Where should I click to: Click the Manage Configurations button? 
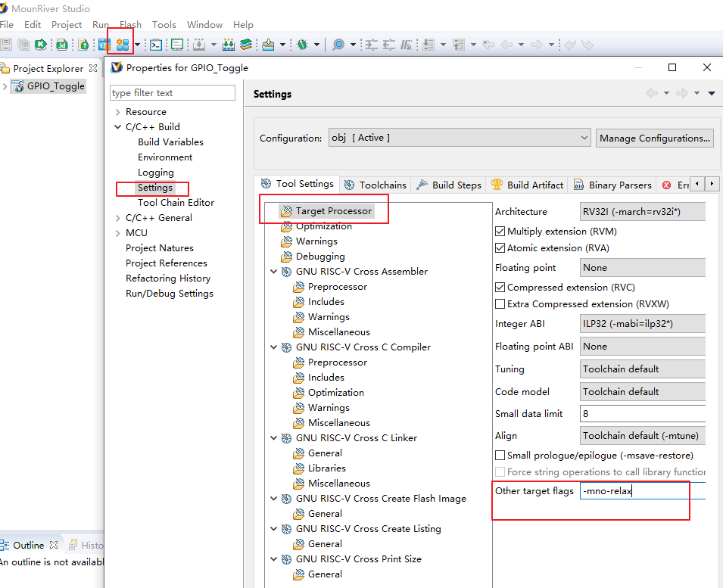pyautogui.click(x=654, y=138)
